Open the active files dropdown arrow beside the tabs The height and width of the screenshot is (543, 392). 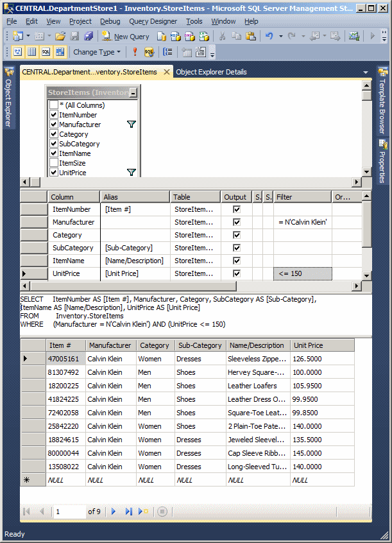[365, 73]
